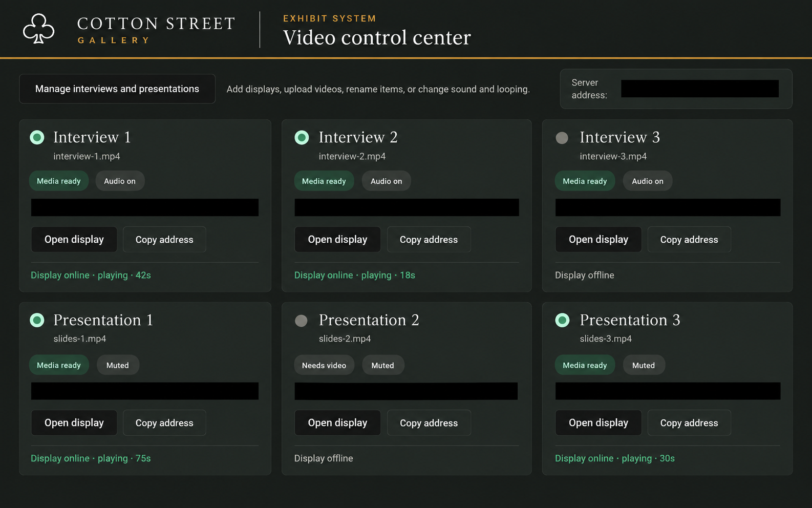
Task: Click the Interview 1 online status indicator
Action: [37, 137]
